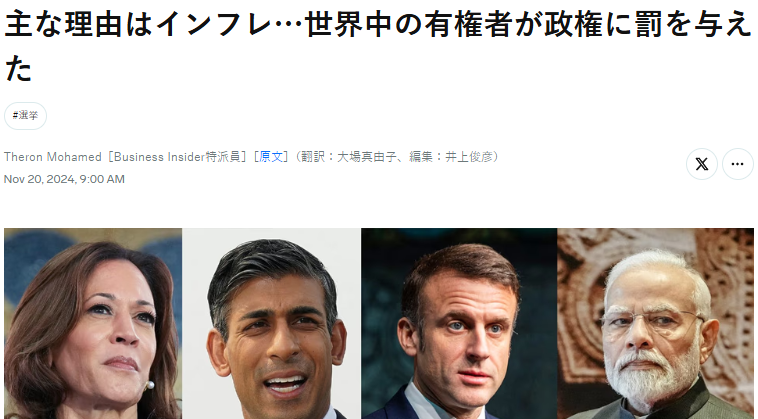Share the article on X
This screenshot has height=419, width=758.
pyautogui.click(x=701, y=164)
